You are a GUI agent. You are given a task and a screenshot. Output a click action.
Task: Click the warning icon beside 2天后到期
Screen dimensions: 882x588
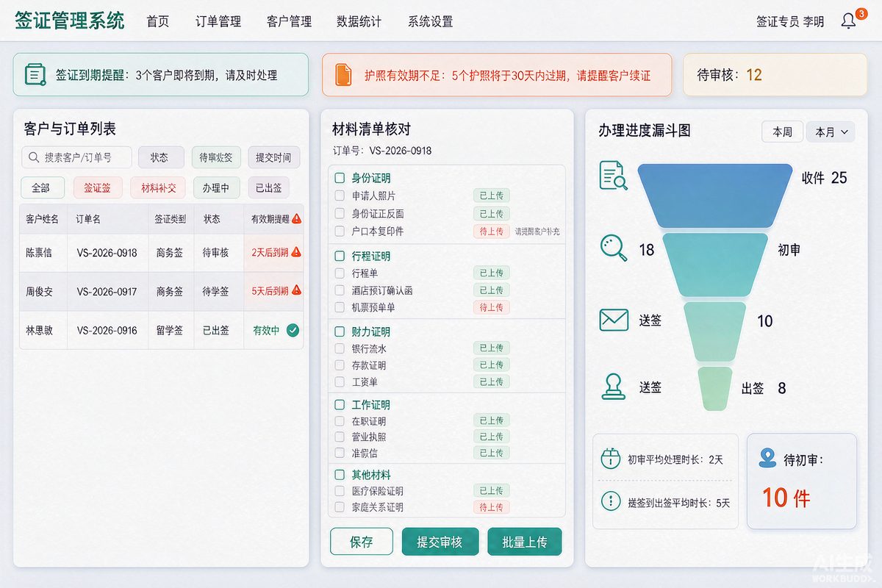(x=296, y=251)
